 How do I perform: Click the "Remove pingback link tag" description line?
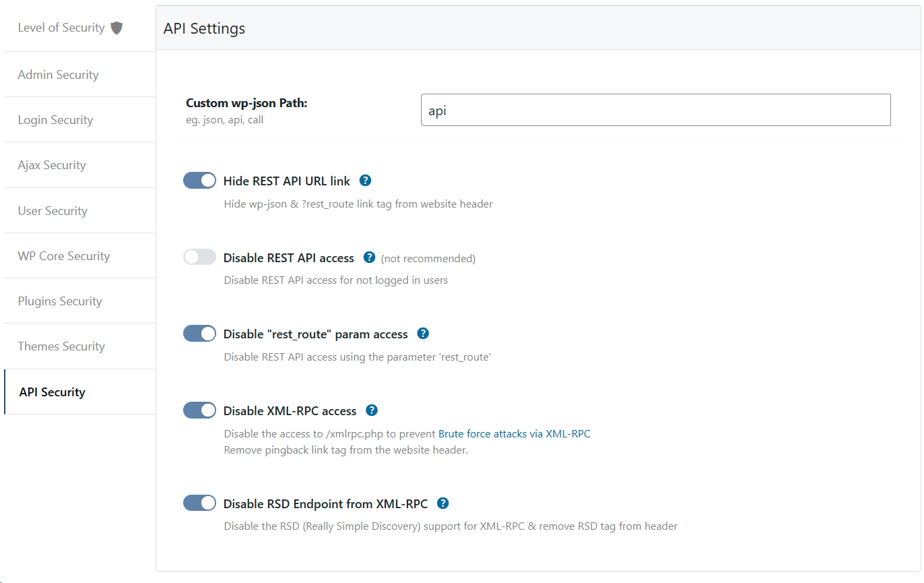(346, 450)
